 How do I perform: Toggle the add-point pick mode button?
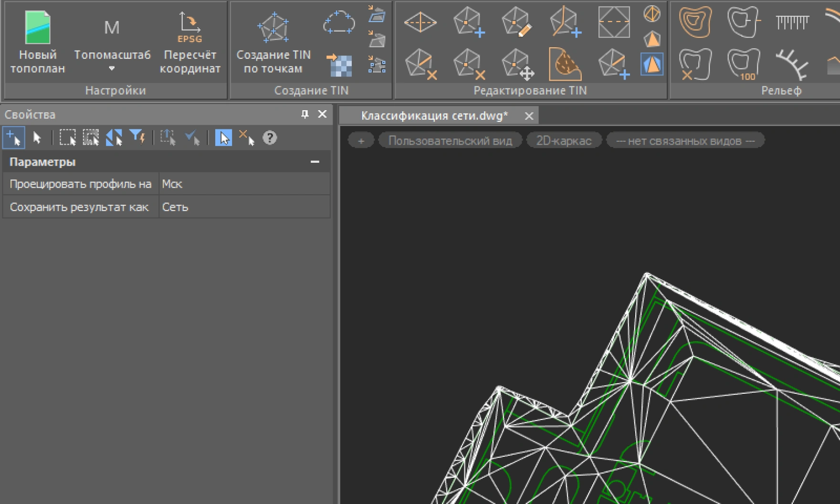[13, 138]
